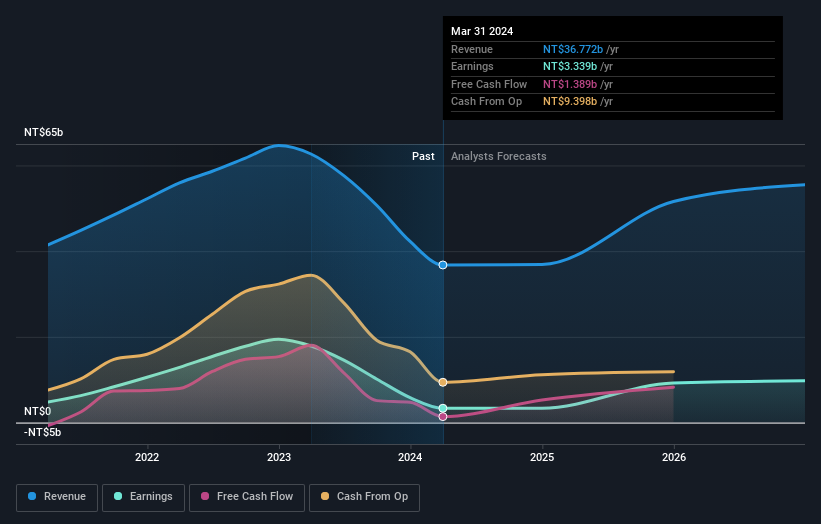
Task: Click the 2022 x-axis label
Action: coord(147,457)
